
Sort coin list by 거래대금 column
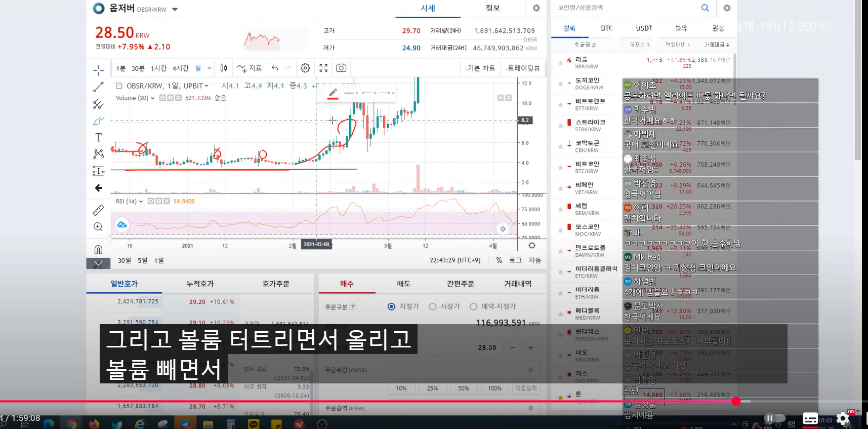(x=717, y=45)
